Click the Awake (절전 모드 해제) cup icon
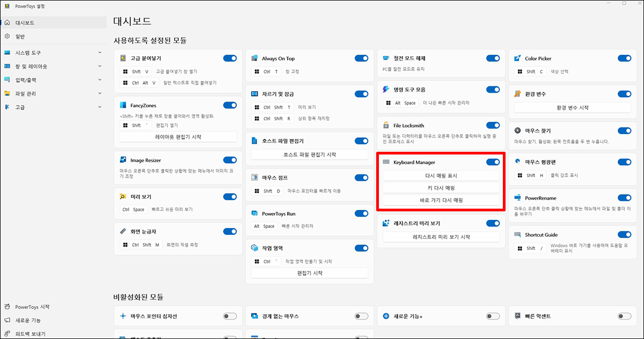 click(x=386, y=58)
